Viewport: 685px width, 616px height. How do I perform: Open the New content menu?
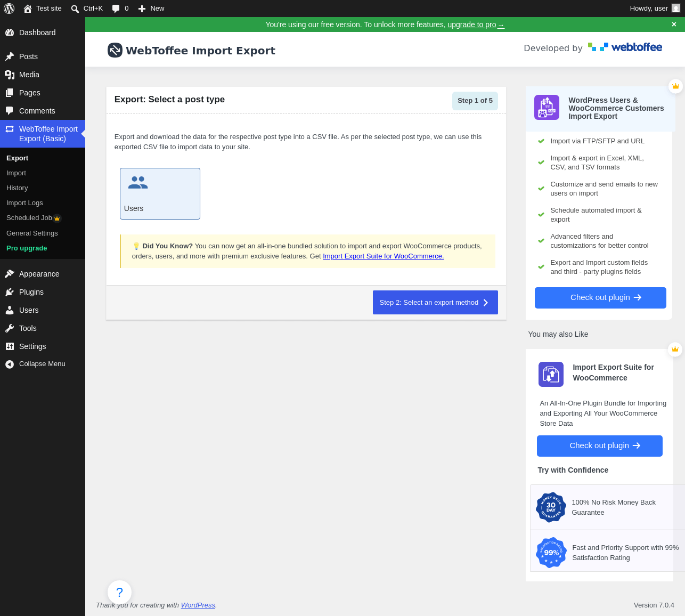151,9
